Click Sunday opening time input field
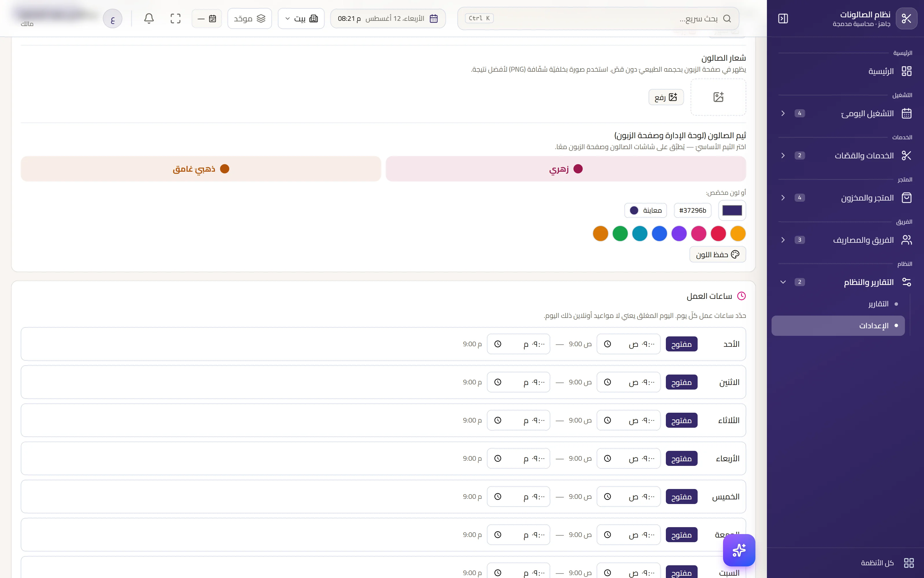The width and height of the screenshot is (924, 578). 629,344
